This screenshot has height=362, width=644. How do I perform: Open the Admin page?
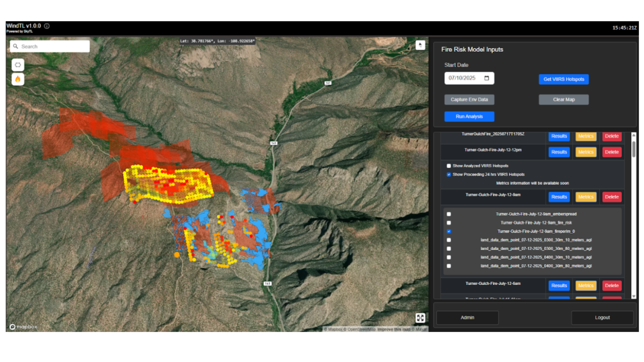[467, 317]
